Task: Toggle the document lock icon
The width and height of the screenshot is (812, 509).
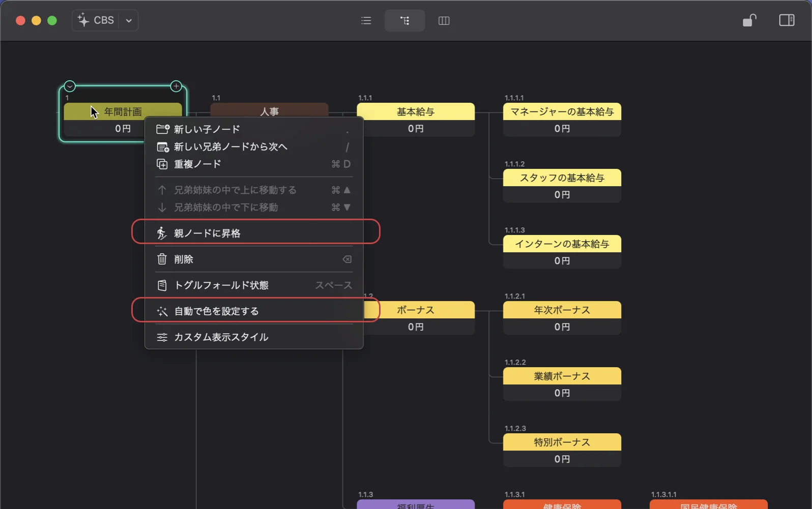Action: click(749, 20)
